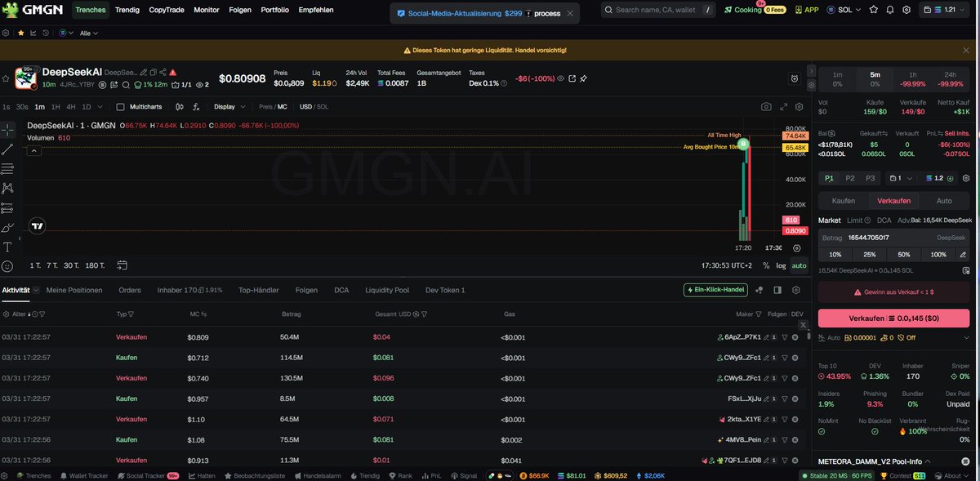
Task: Open the pattern drawing tool in chart sidebar
Action: tap(7, 189)
